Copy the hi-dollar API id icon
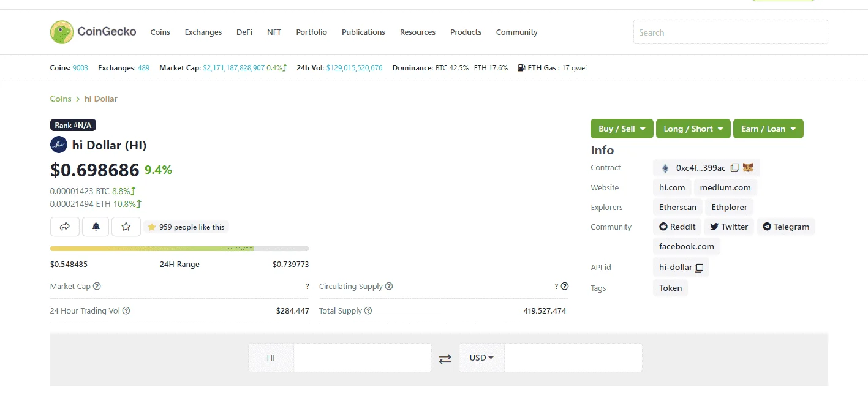 tap(699, 268)
